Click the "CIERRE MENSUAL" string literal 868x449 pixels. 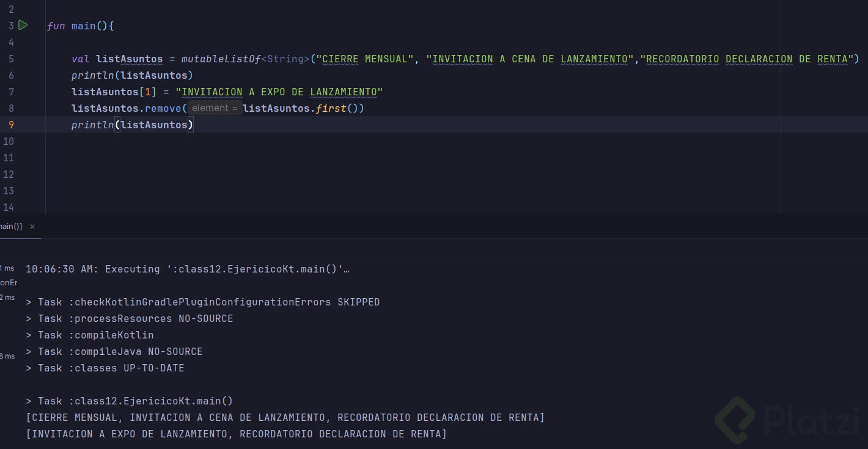coord(365,59)
